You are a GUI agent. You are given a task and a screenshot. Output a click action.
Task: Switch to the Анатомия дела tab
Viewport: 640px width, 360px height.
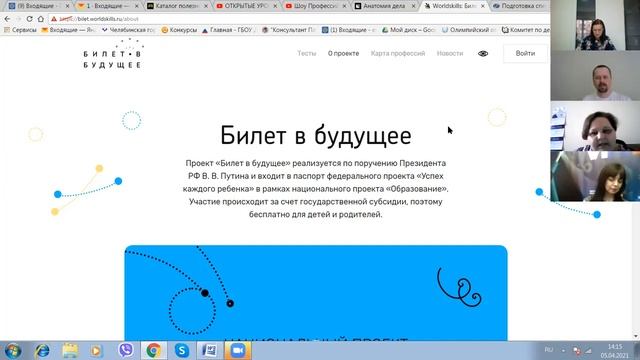pyautogui.click(x=385, y=6)
